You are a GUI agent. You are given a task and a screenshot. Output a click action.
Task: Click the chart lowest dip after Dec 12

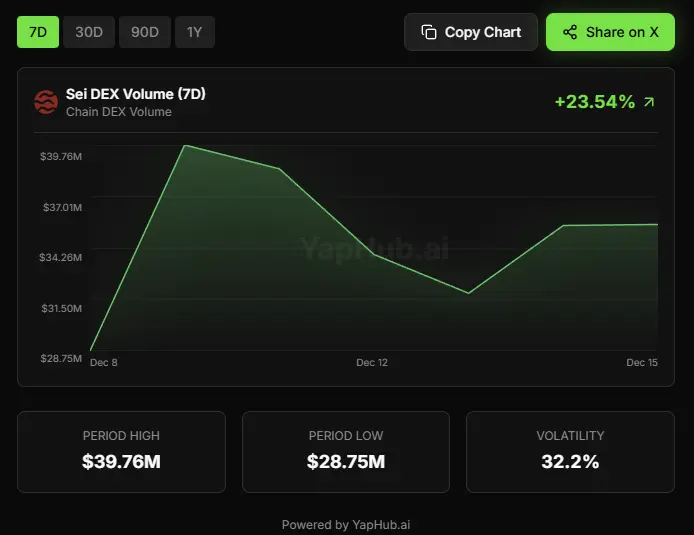pos(468,293)
